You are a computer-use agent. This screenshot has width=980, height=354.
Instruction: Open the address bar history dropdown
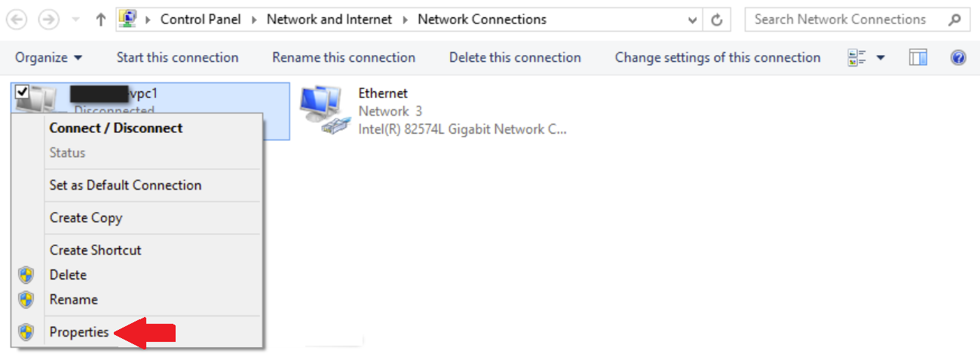click(692, 20)
